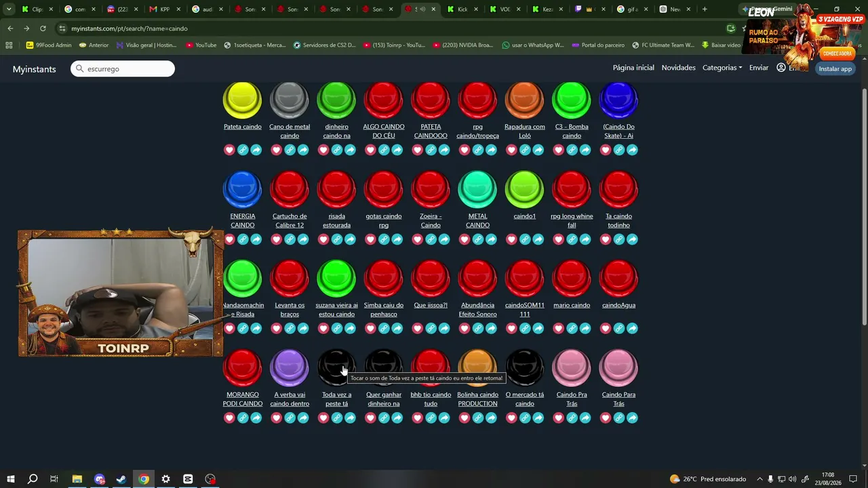Favorite the ALGO CAINDO DO CÉU sound
The width and height of the screenshot is (868, 488).
(370, 150)
